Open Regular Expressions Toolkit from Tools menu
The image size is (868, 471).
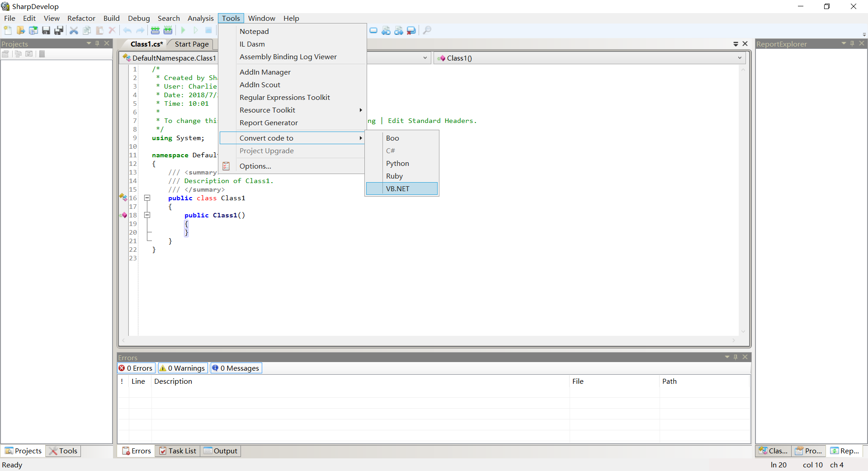click(292, 97)
